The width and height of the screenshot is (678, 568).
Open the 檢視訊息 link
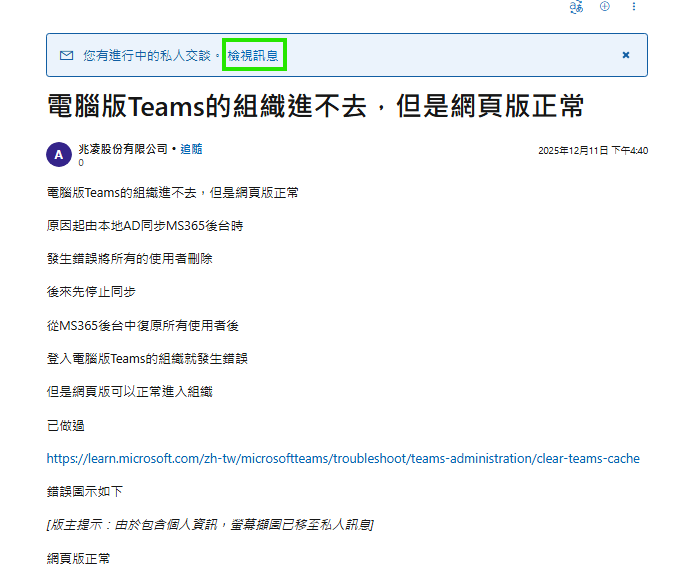pos(253,55)
